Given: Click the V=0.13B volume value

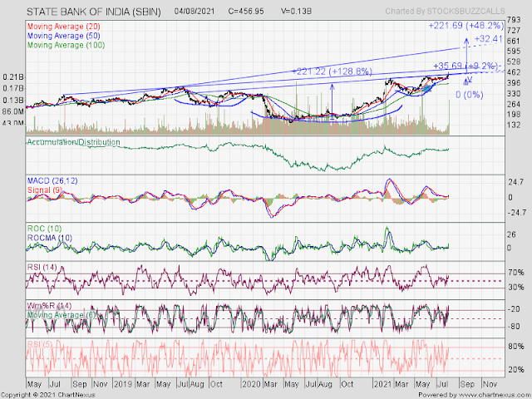Looking at the screenshot, I should (296, 11).
